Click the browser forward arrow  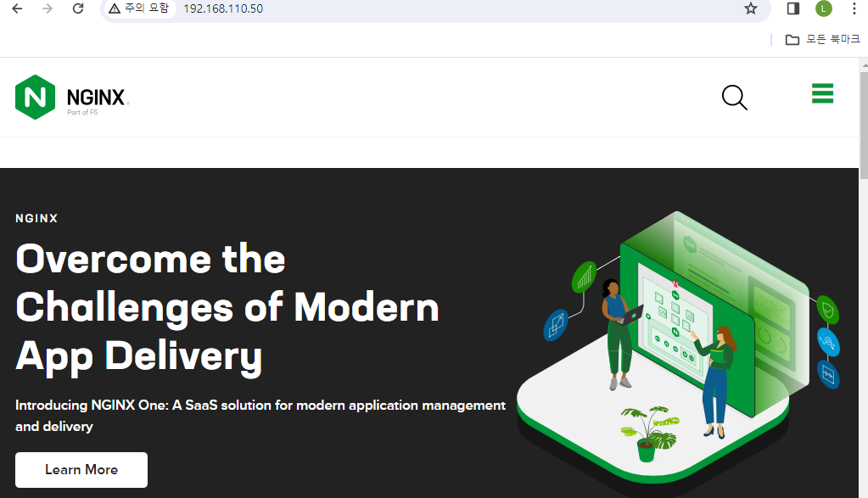pos(48,8)
